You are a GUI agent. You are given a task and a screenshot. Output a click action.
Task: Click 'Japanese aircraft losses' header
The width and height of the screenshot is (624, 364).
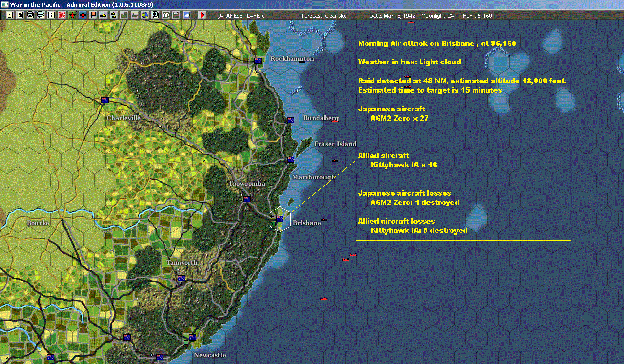(x=405, y=193)
